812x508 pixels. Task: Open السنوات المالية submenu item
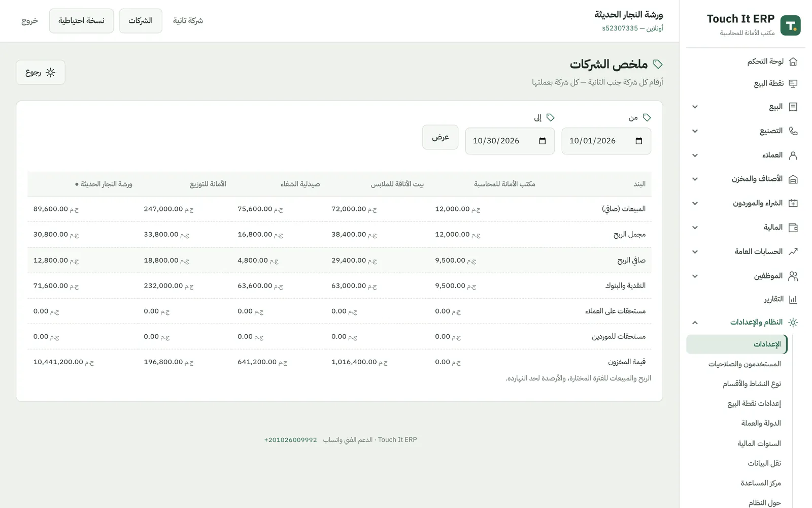click(759, 443)
